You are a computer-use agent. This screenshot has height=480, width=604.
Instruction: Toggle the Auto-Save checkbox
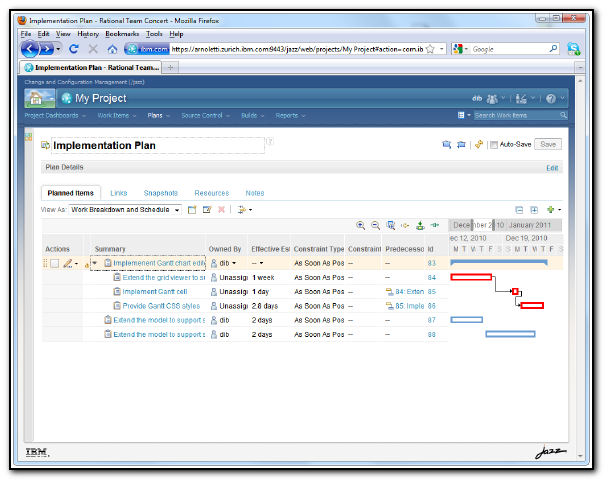point(493,145)
